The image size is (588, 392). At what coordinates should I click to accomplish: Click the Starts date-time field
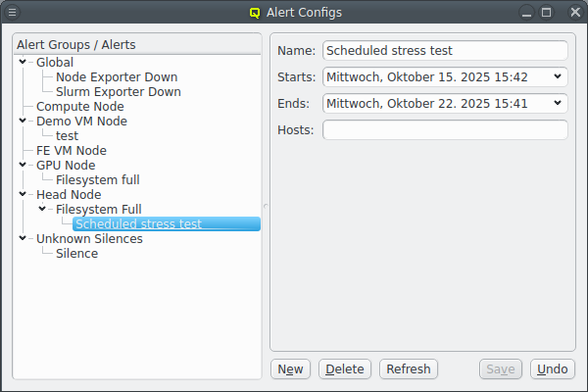point(445,76)
